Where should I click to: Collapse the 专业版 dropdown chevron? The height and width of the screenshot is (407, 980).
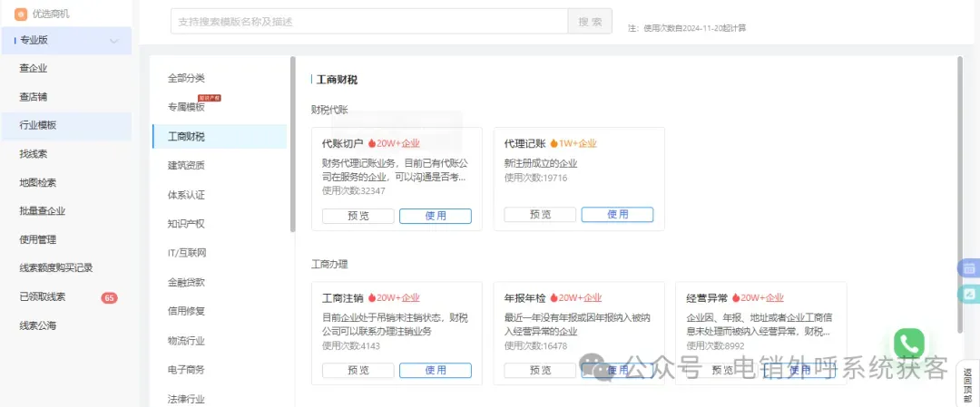[x=114, y=41]
